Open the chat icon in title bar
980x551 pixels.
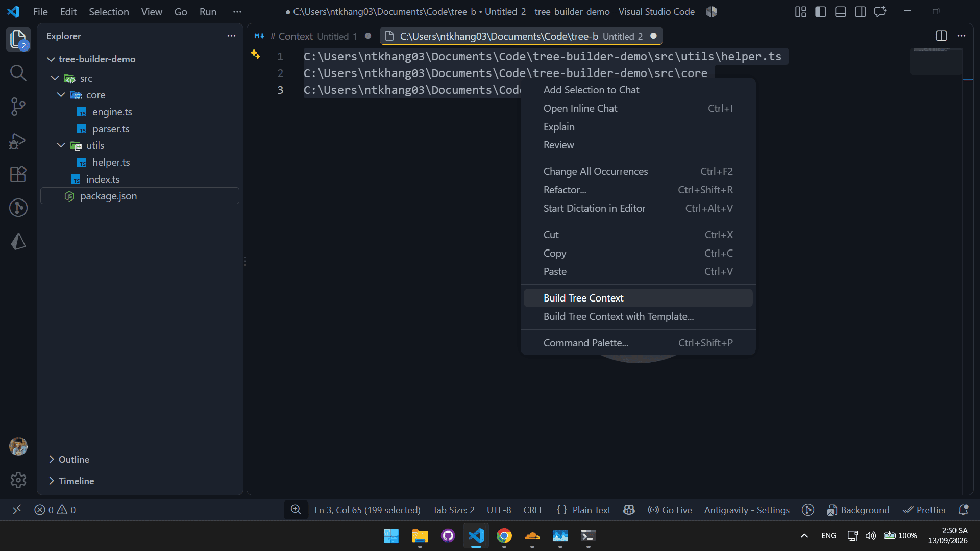[880, 11]
